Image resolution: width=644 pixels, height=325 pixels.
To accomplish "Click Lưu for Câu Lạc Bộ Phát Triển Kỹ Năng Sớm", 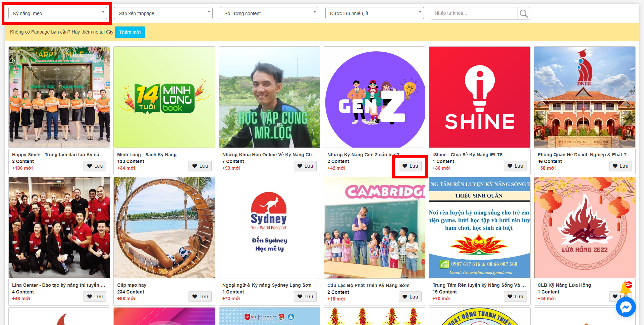I will pyautogui.click(x=410, y=297).
